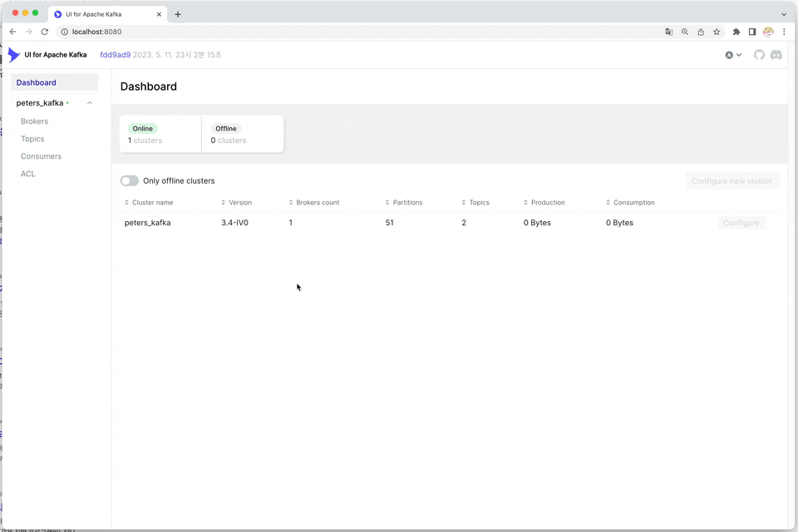Click the zoom magnifier icon in address bar
The height and width of the screenshot is (532, 798).
[684, 32]
